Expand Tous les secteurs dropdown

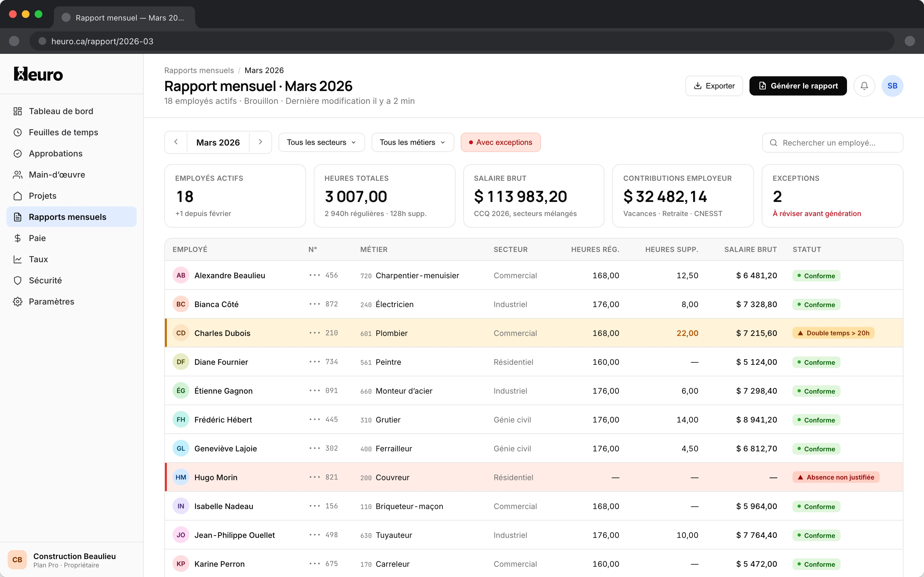(321, 142)
